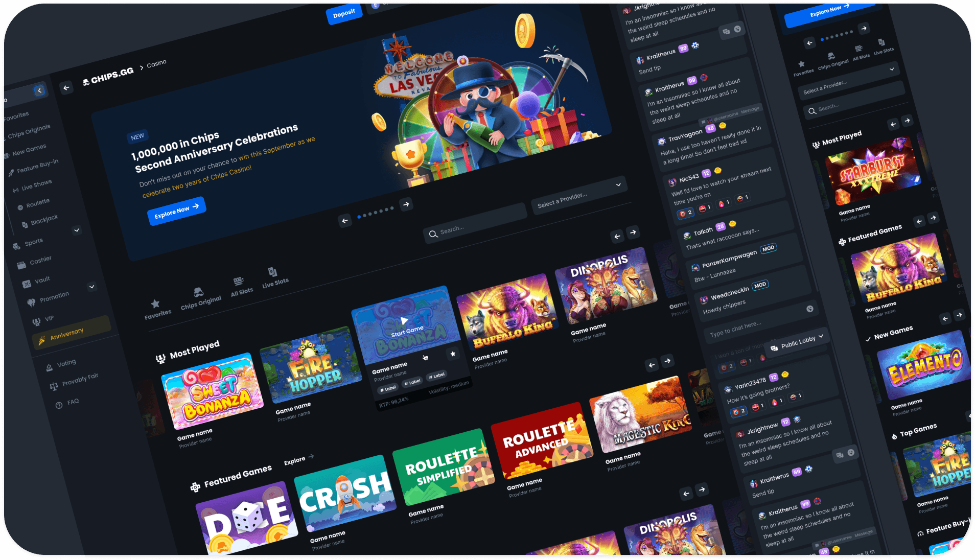Focus the Search games field in main page
This screenshot has width=975, height=560.
coord(474,223)
